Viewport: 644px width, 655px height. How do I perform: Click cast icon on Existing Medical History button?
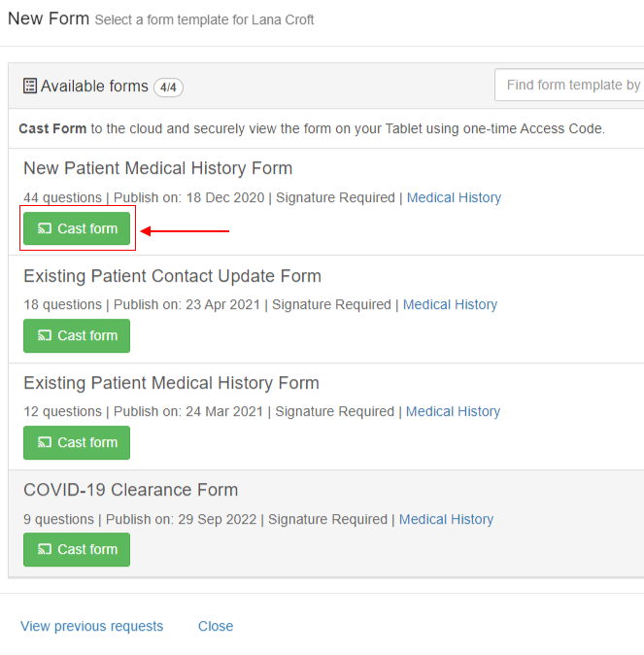click(x=45, y=442)
